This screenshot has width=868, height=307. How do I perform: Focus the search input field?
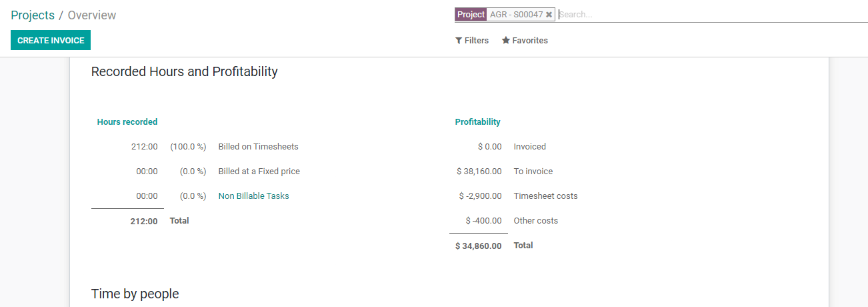713,14
